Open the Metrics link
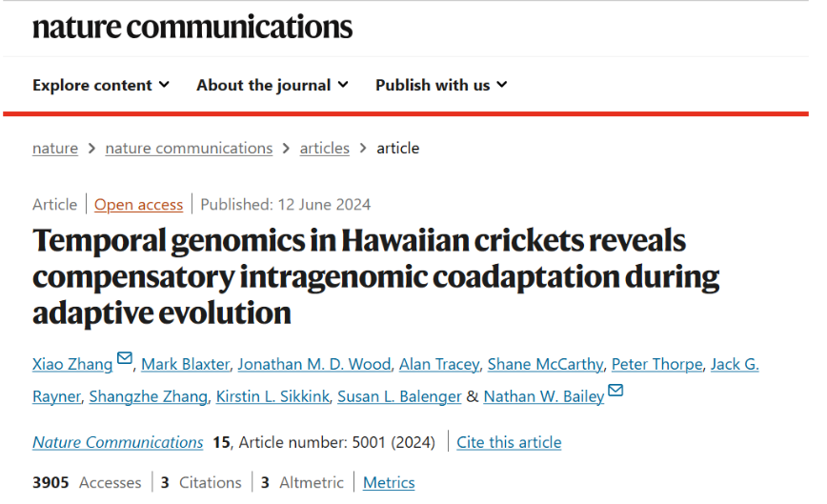827x504 pixels. coord(389,482)
